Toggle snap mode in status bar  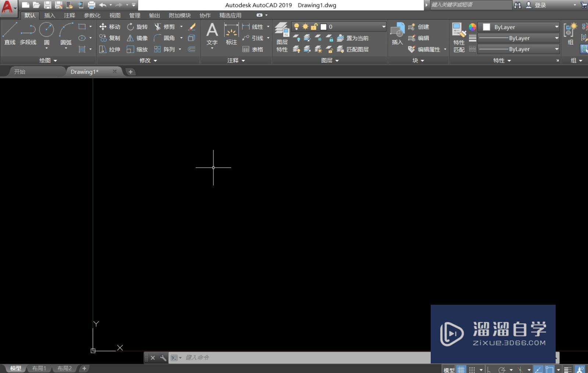point(472,370)
